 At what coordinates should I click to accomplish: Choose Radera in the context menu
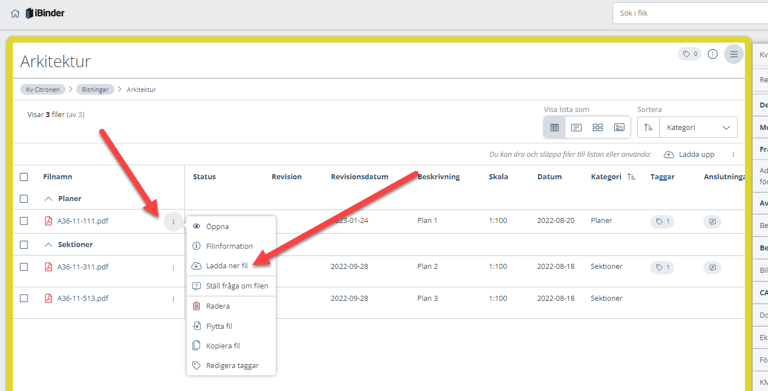tap(231, 306)
